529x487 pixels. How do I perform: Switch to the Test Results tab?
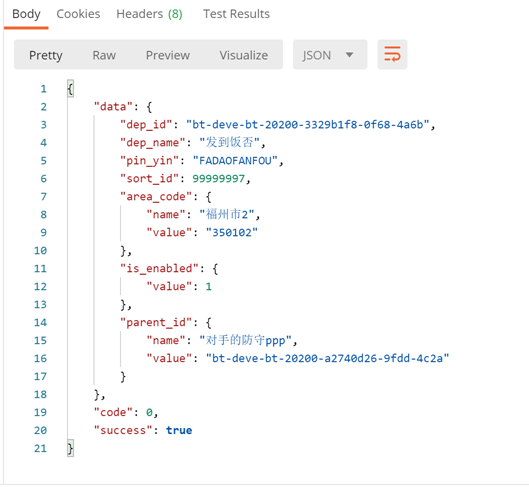click(x=236, y=14)
